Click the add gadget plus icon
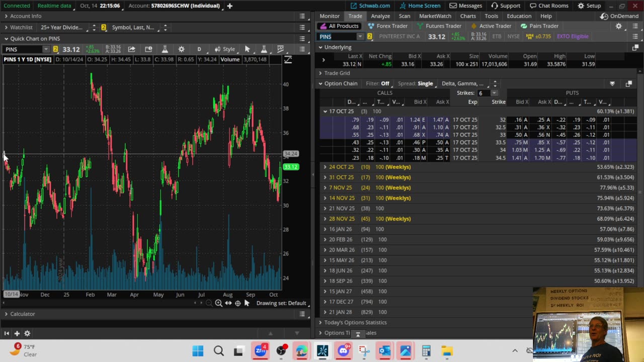 (17, 333)
